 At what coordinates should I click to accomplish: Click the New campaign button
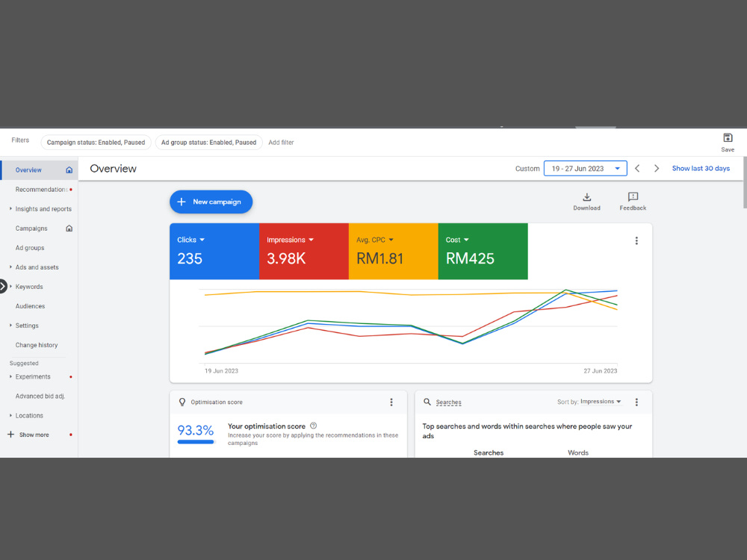pos(211,202)
